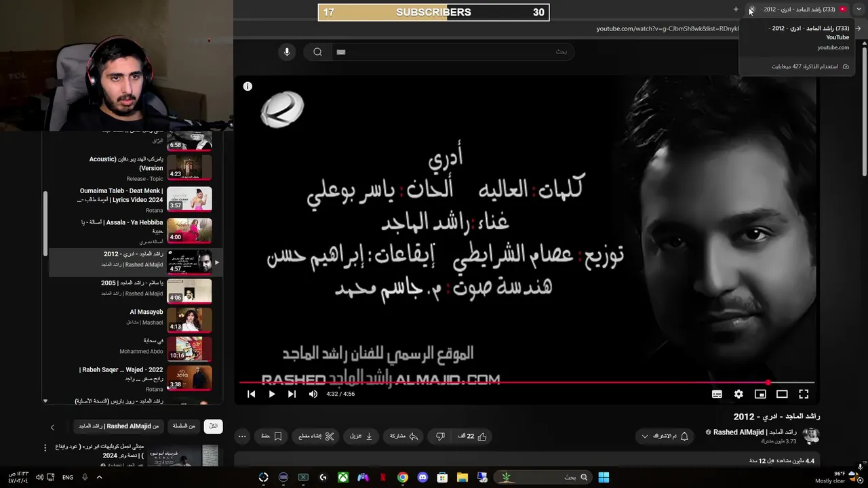Skip to previous track in player
Viewport: 868px width, 488px height.
251,394
